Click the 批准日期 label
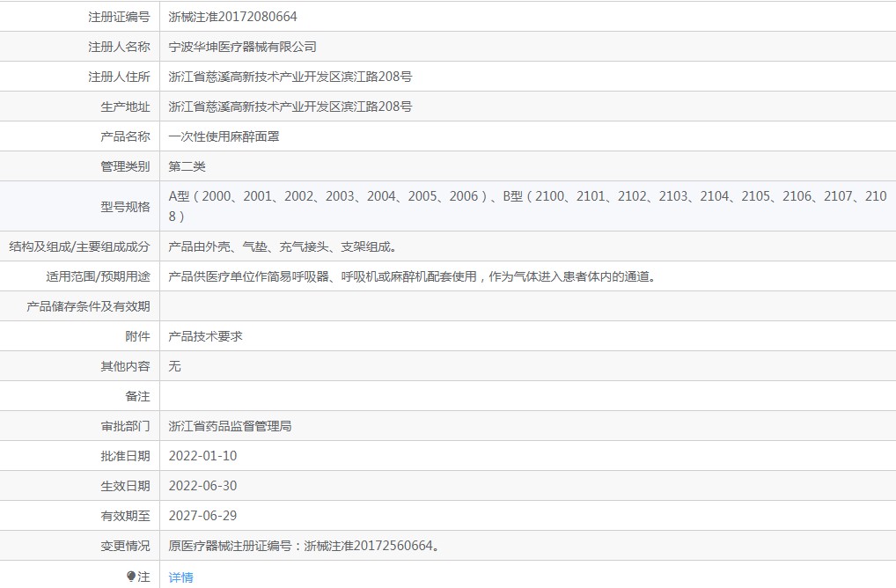 point(125,456)
